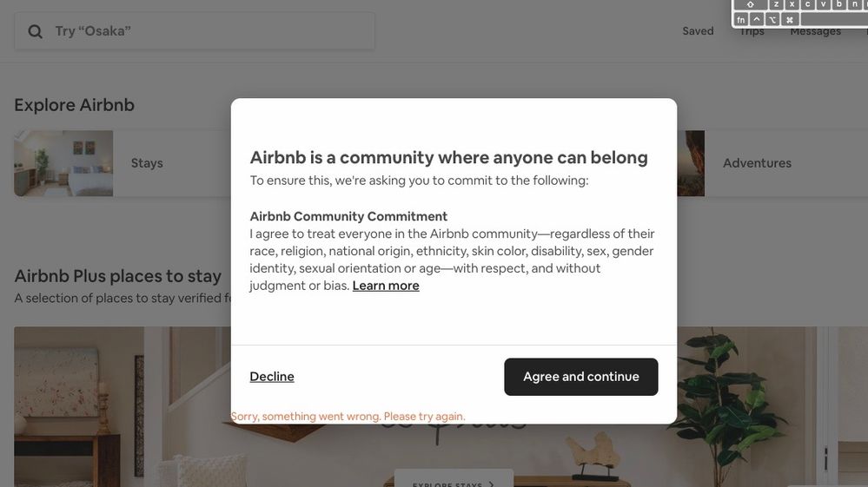Tap the fn key on keyboard overlay
This screenshot has width=868, height=487.
tap(741, 19)
